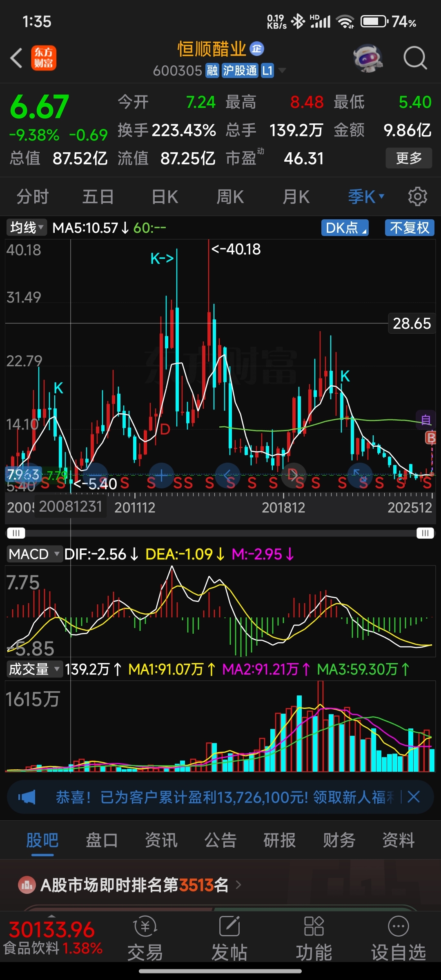This screenshot has width=441, height=980.
Task: Tap the 20081231 crosshair date label
Action: (71, 507)
